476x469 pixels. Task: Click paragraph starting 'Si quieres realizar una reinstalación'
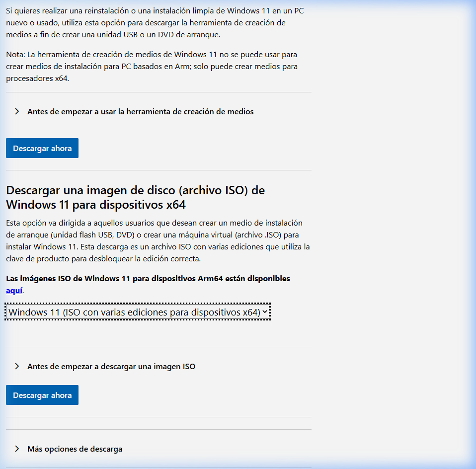[x=155, y=23]
